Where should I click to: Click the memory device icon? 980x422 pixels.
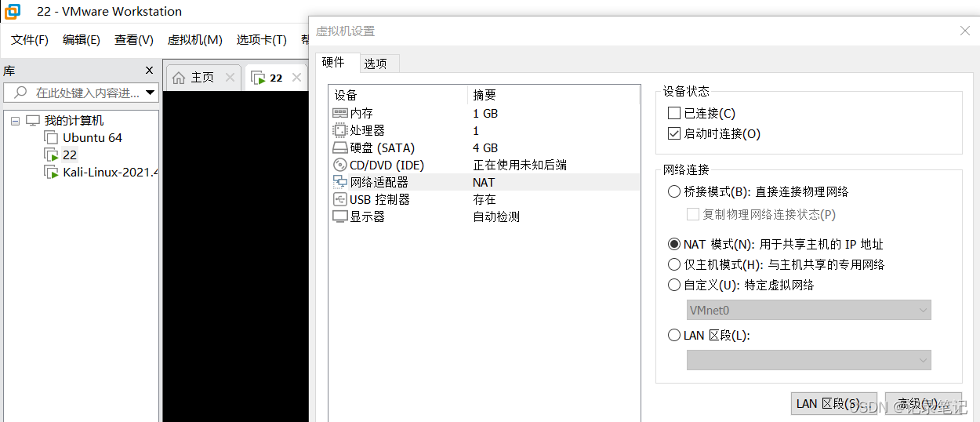[339, 113]
